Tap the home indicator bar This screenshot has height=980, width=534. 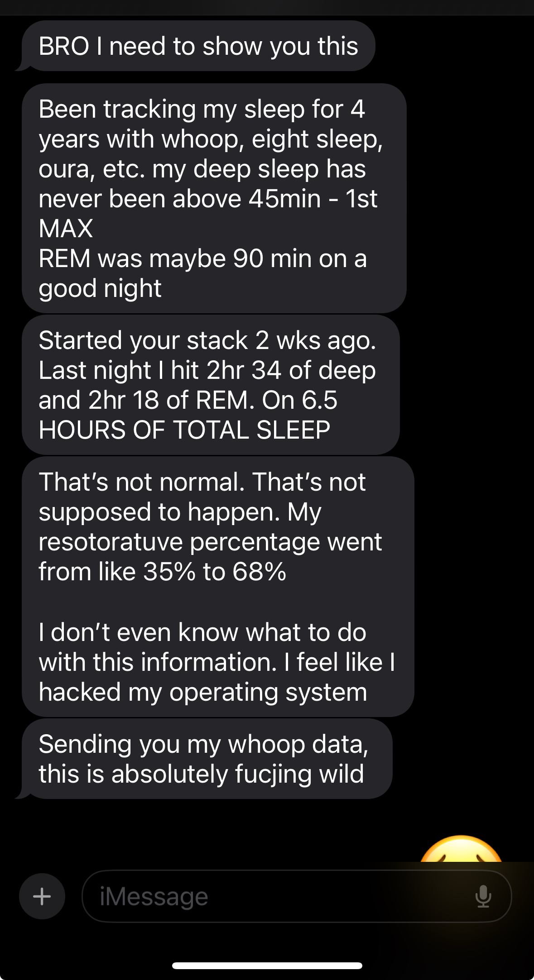(x=267, y=966)
